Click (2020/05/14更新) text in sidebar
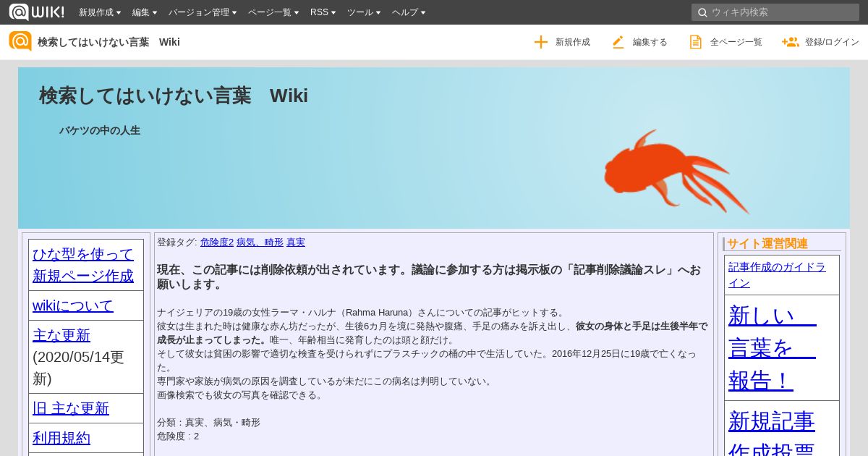The image size is (868, 456). tap(78, 368)
